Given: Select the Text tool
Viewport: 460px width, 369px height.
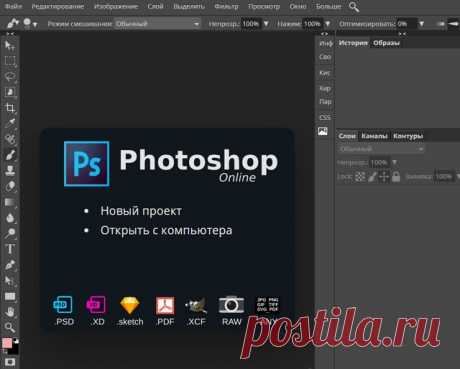Looking at the screenshot, I should point(10,249).
